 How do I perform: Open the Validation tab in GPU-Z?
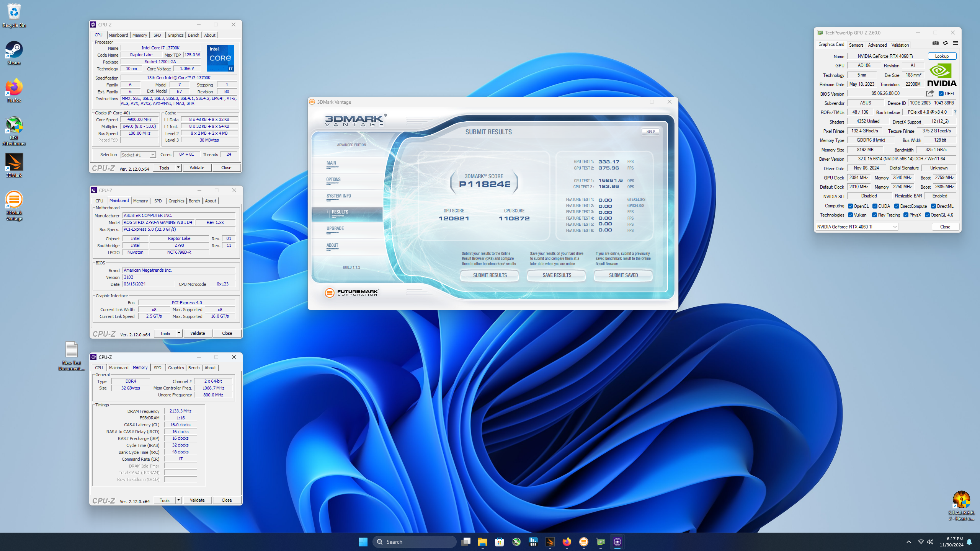point(900,45)
